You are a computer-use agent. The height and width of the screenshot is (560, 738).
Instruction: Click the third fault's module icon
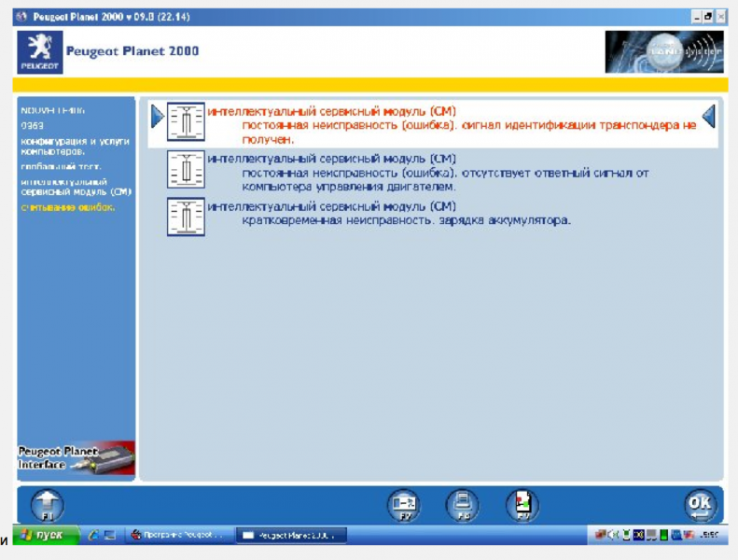[186, 217]
